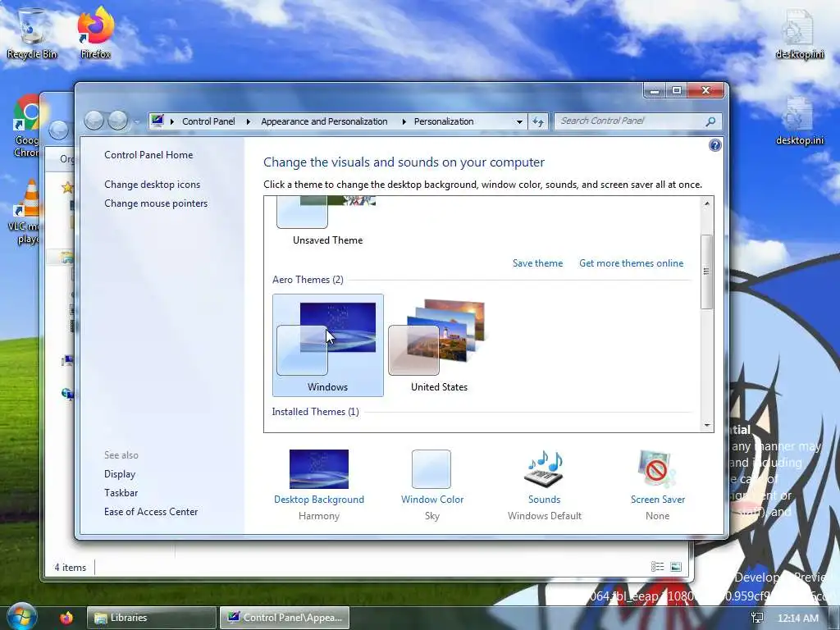Screen dimensions: 840x630
Task: Launch Firefox from the taskbar pinned icon
Action: (66, 618)
